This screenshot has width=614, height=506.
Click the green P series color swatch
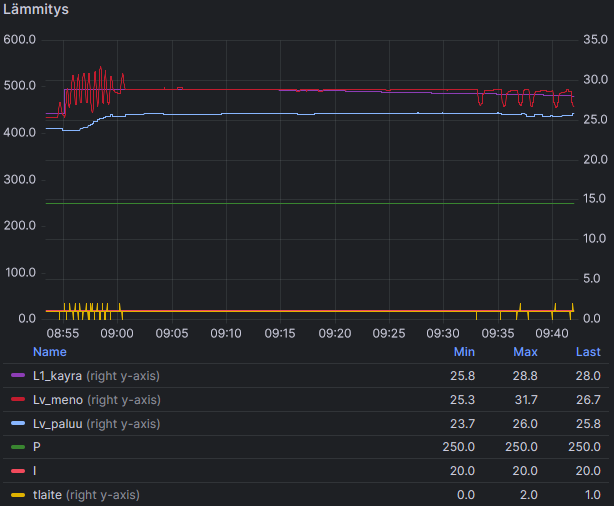(18, 447)
